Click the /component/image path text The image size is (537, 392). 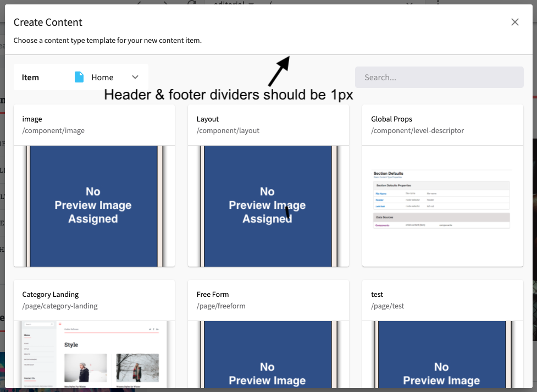pos(53,130)
